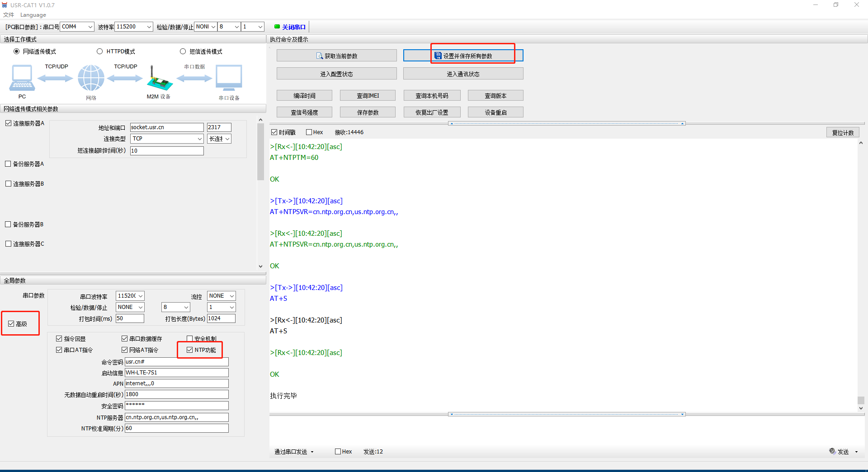Open the 串口波特率 dropdown in global parameters
The width and height of the screenshot is (868, 472).
coord(130,296)
